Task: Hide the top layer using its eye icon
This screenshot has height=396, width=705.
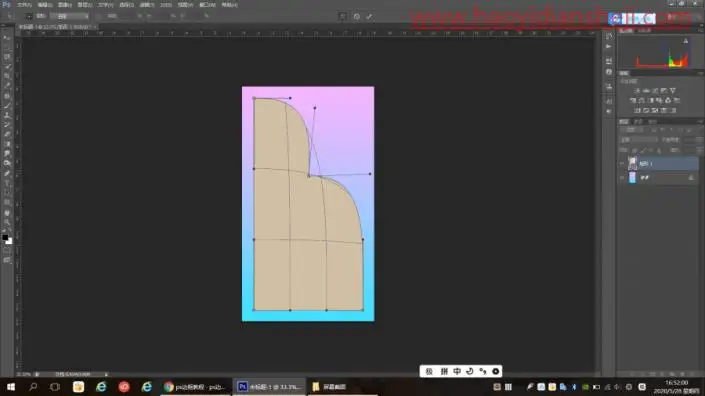Action: [x=622, y=164]
